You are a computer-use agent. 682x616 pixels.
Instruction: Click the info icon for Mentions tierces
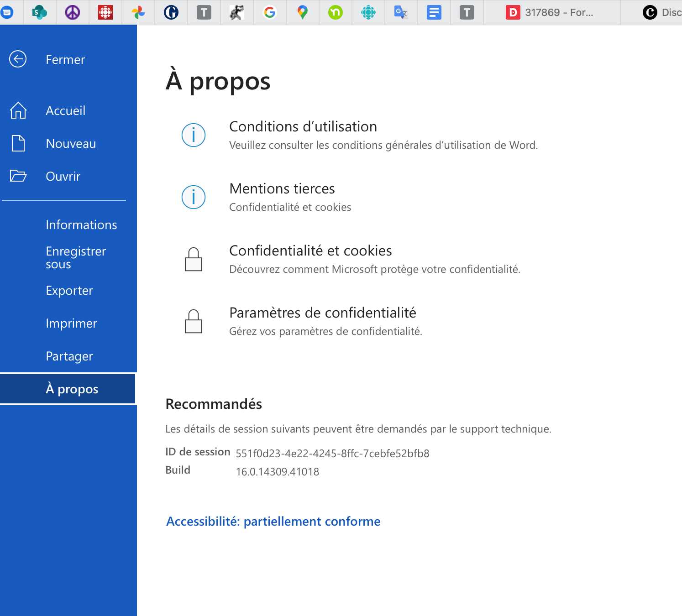(x=194, y=197)
